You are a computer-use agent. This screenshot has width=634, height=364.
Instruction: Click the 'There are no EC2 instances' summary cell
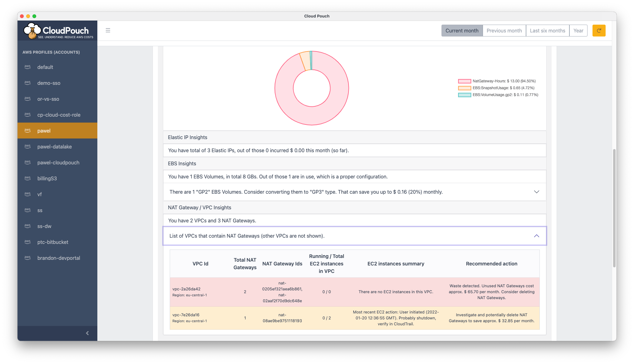point(396,292)
